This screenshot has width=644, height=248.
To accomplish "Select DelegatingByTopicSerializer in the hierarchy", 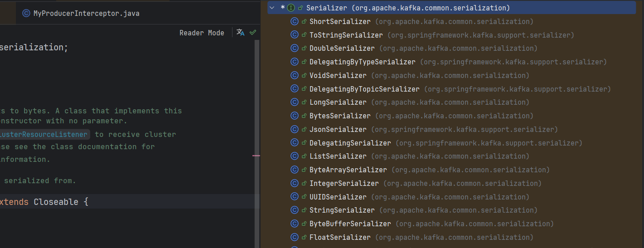I will tap(364, 89).
